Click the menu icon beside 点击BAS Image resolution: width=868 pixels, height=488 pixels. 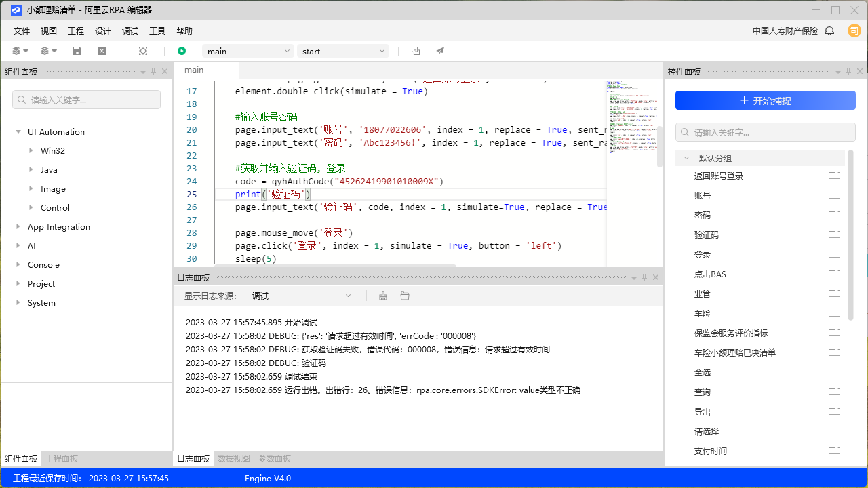[834, 274]
